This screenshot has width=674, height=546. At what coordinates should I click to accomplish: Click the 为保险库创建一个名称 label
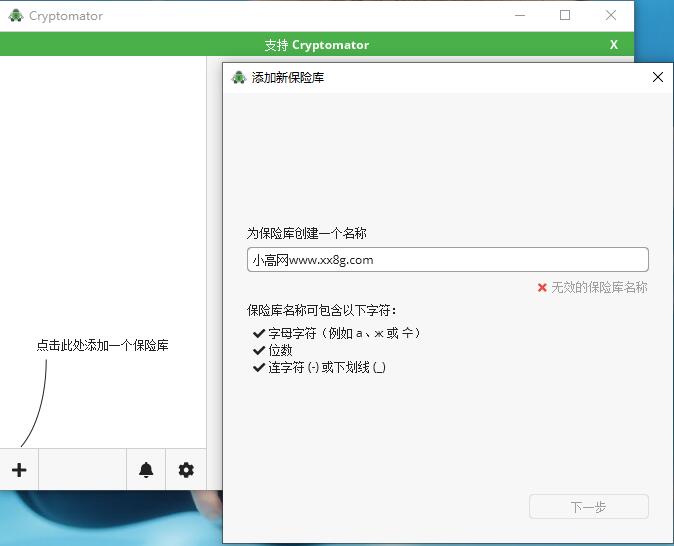pyautogui.click(x=306, y=233)
